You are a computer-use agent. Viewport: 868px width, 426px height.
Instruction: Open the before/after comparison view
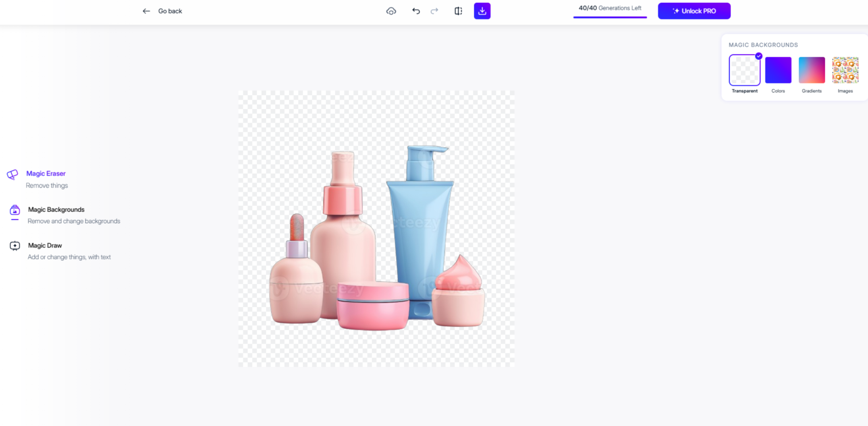coord(457,11)
